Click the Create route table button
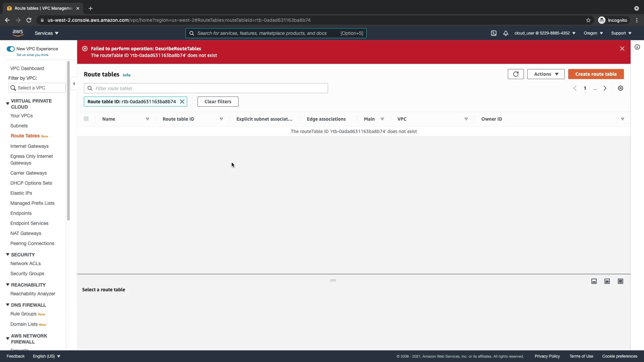The height and width of the screenshot is (362, 644). [x=596, y=74]
